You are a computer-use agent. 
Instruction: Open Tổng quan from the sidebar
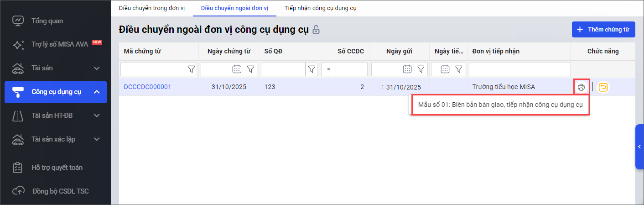point(47,21)
